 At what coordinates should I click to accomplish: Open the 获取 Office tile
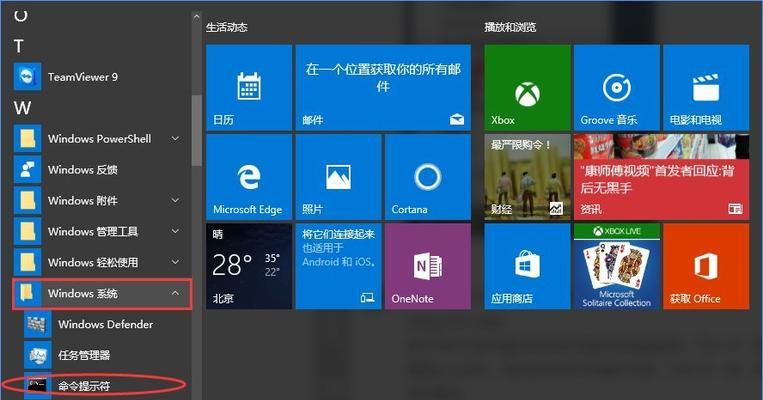[x=706, y=266]
